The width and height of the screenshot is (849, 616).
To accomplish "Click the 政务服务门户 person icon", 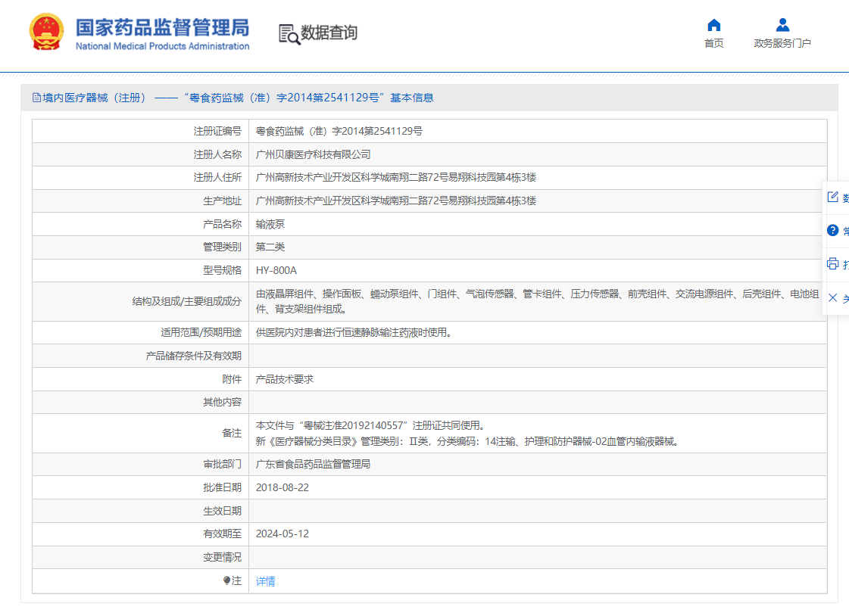I will (x=782, y=25).
